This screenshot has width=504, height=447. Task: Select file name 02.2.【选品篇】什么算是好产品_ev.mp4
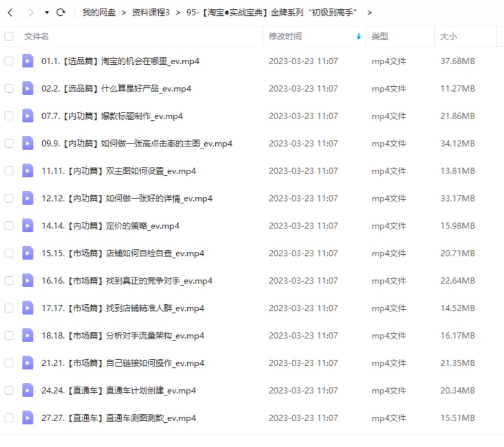116,88
